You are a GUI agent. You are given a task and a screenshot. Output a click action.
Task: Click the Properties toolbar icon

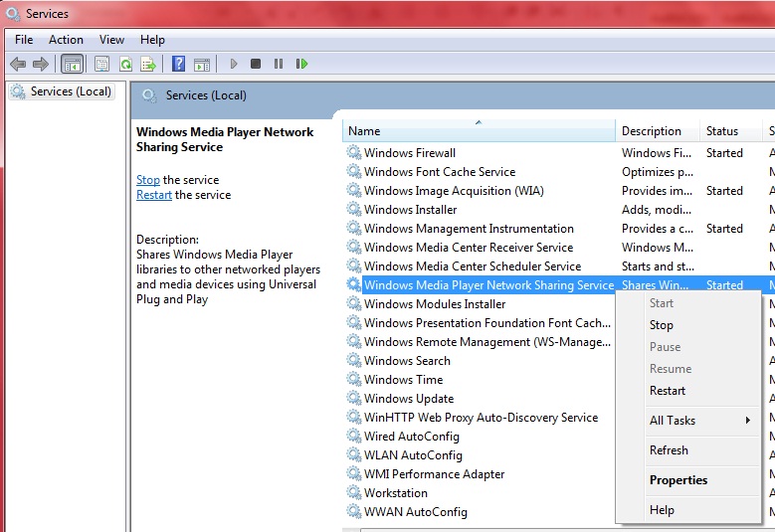tap(101, 64)
